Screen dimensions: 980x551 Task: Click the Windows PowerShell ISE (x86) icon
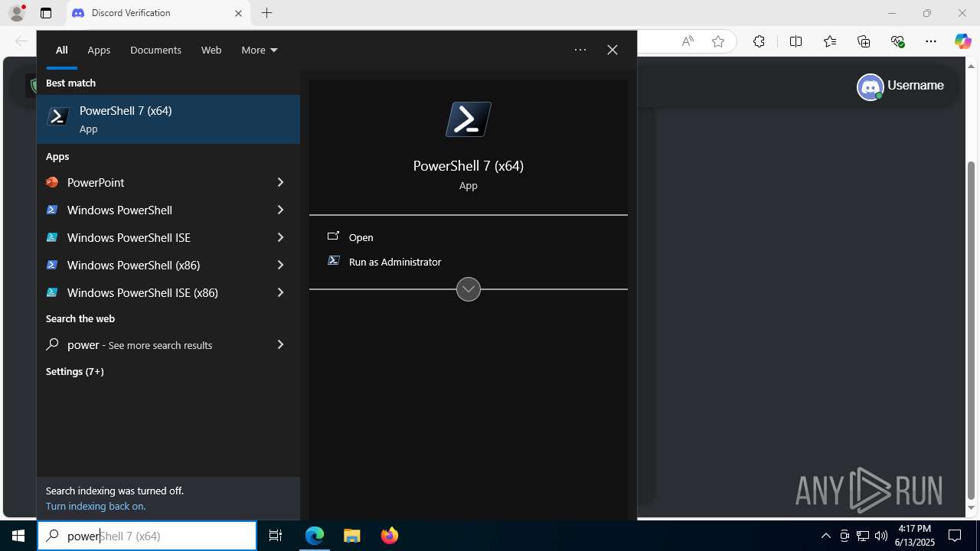tap(52, 292)
